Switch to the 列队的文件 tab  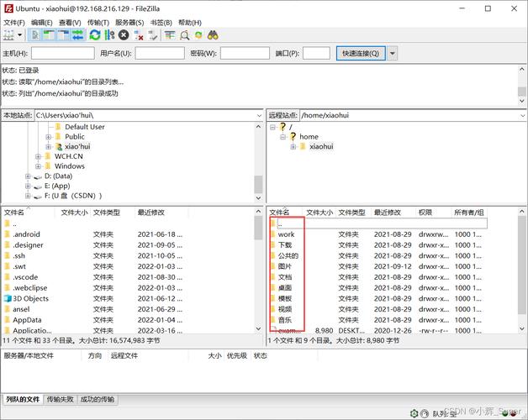click(x=23, y=400)
